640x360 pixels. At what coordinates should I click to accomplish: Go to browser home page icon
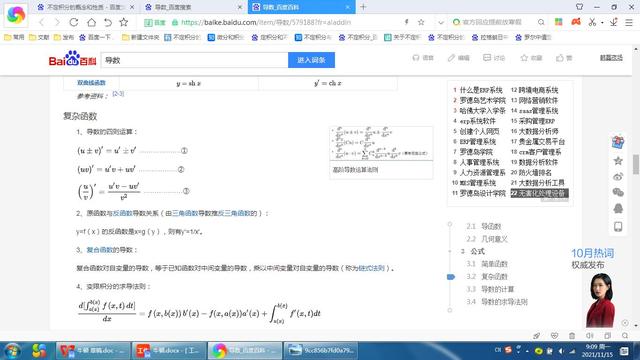pyautogui.click(x=91, y=22)
